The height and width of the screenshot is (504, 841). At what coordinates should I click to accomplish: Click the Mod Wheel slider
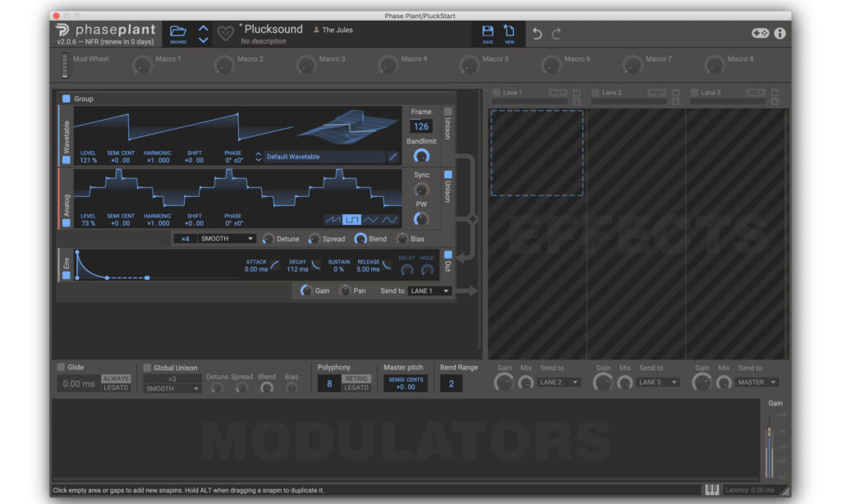point(65,66)
